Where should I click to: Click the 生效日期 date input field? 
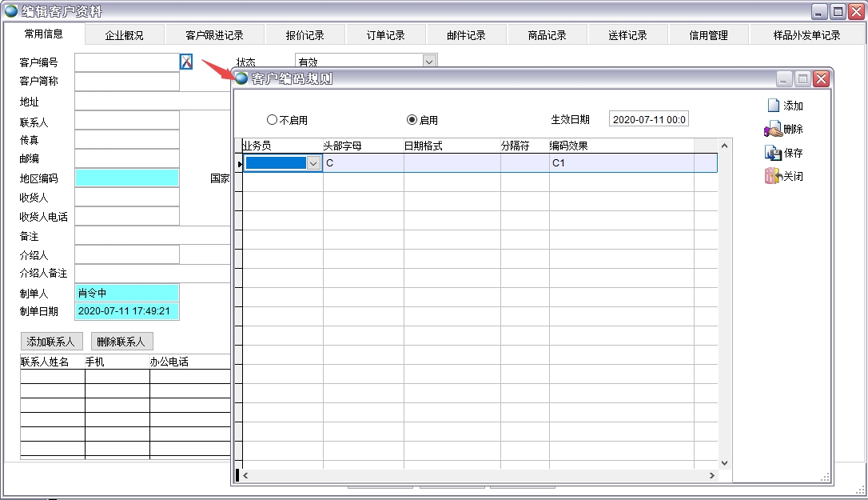point(648,119)
